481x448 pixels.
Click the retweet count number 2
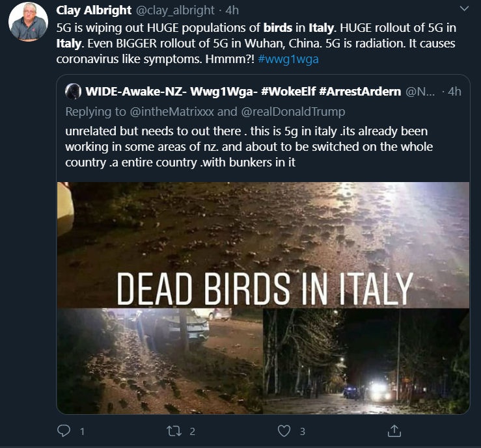pyautogui.click(x=192, y=430)
